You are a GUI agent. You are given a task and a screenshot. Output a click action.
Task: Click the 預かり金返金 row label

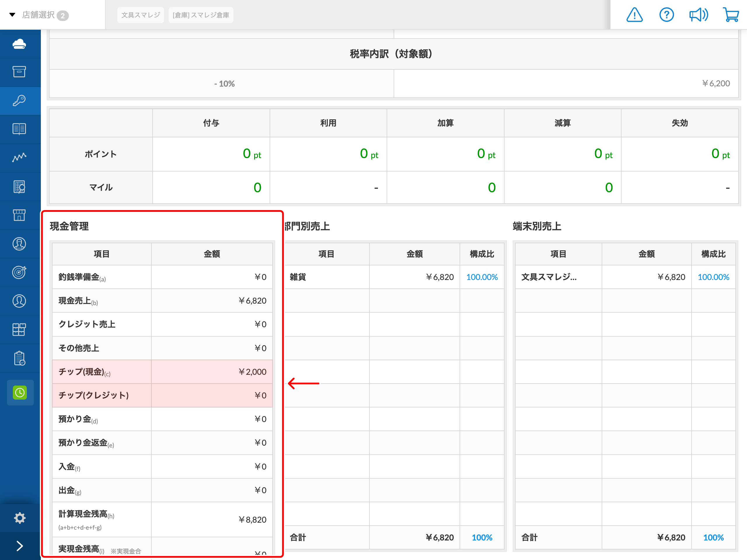pyautogui.click(x=86, y=443)
